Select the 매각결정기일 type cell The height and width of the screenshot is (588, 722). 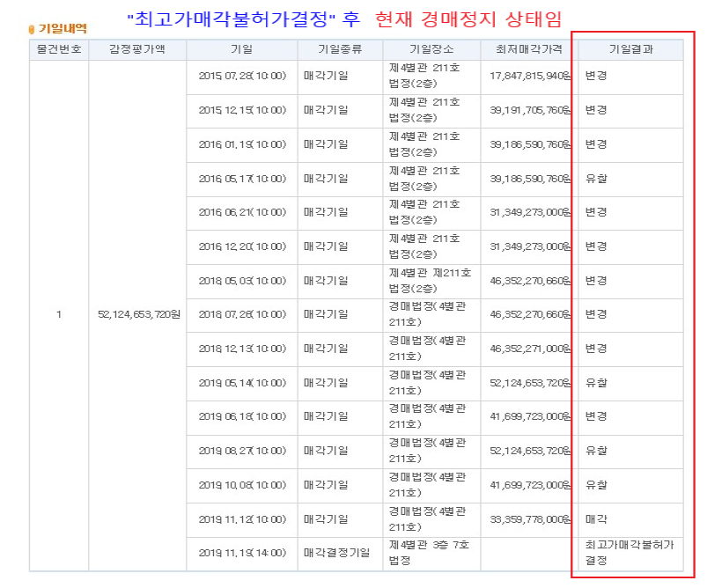337,553
